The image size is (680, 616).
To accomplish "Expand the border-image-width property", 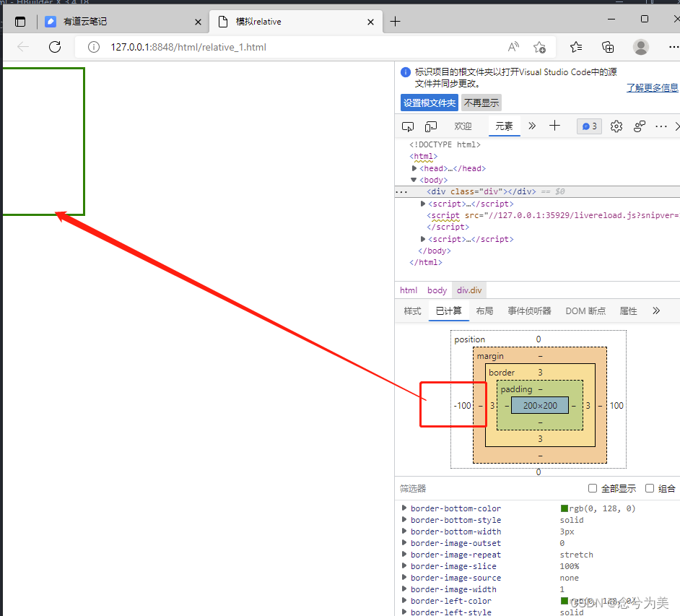I will 404,589.
